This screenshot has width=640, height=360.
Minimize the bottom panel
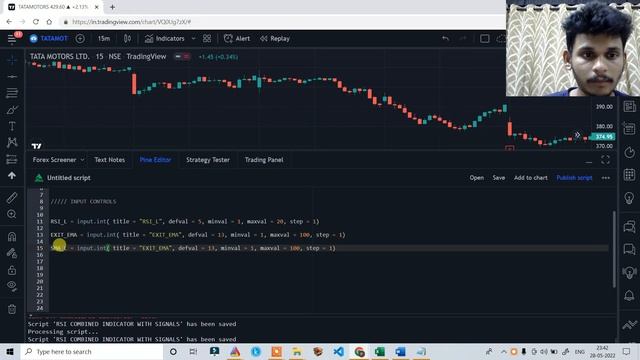pos(589,161)
